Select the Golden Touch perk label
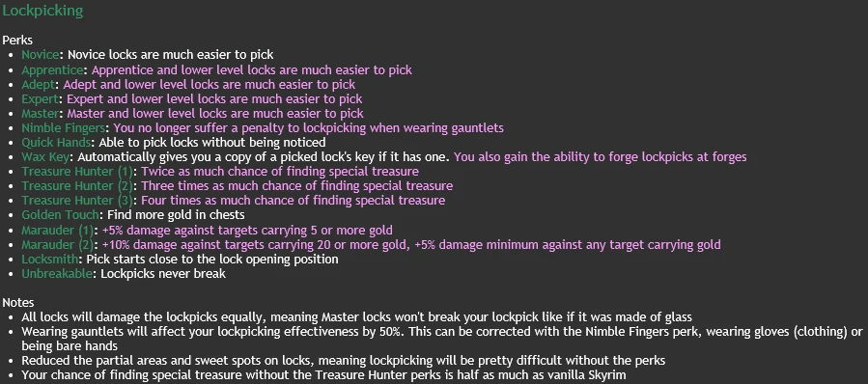This screenshot has height=384, width=868. [60, 215]
